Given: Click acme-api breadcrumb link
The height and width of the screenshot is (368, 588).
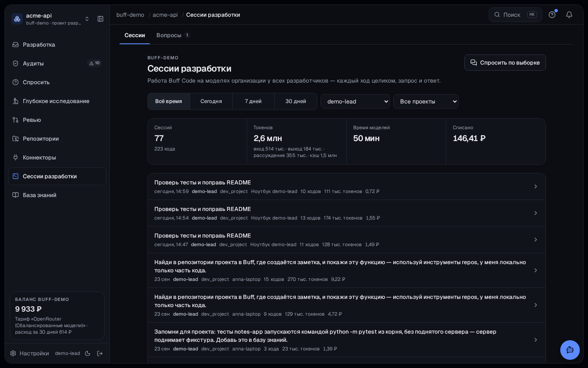Looking at the screenshot, I should pos(165,15).
